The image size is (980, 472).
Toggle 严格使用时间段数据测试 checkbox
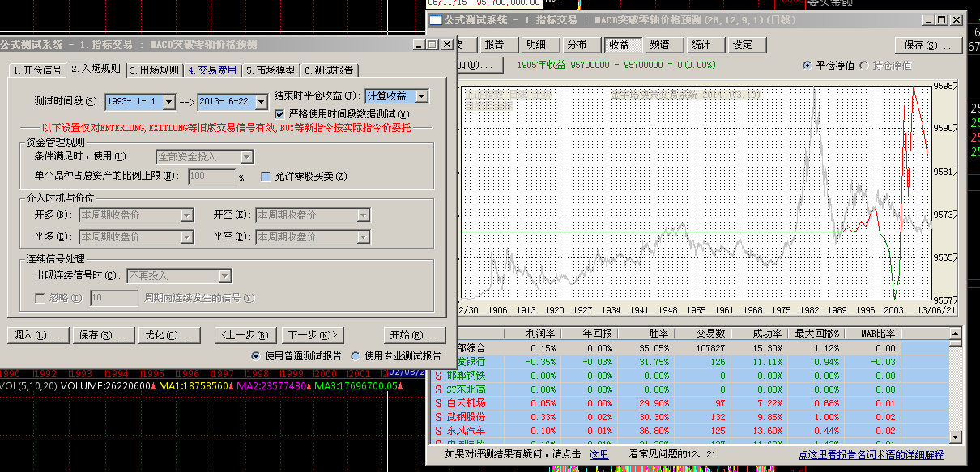(x=280, y=114)
